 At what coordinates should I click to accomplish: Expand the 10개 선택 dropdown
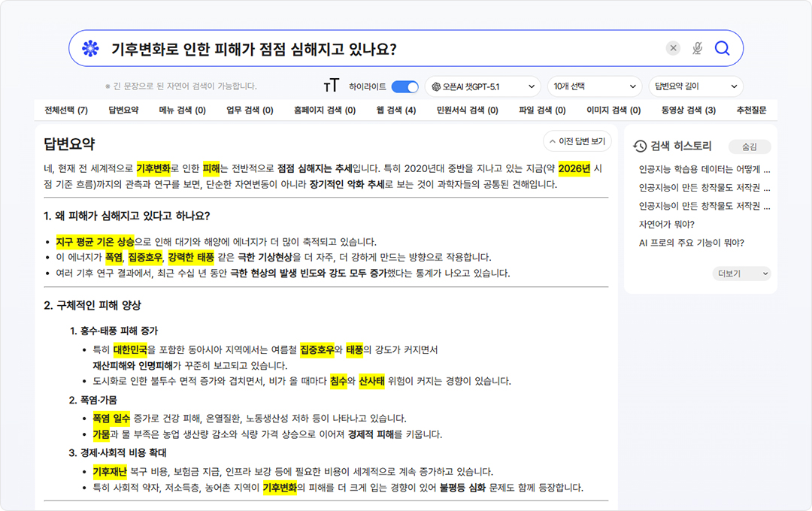(x=594, y=86)
